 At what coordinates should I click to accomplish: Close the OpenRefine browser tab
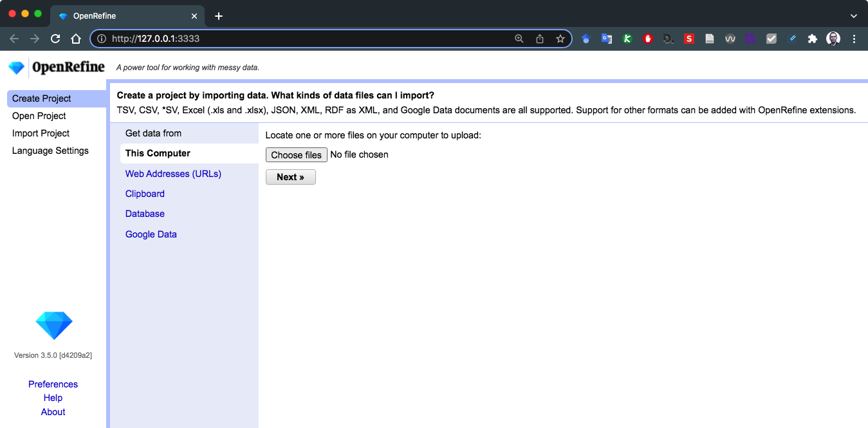194,16
